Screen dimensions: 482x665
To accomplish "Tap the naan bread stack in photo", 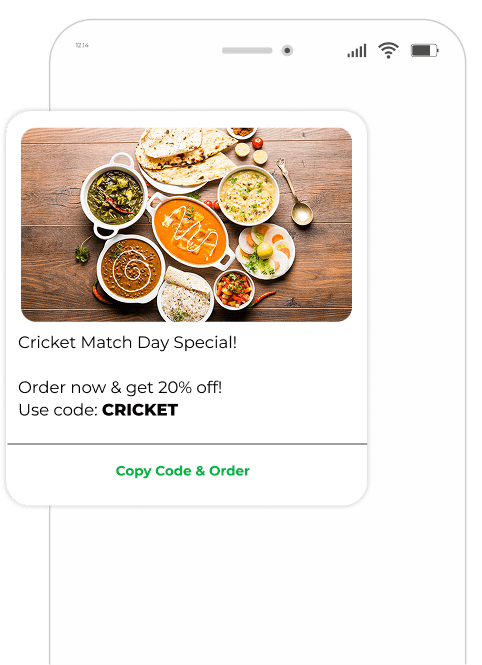I will point(185,157).
